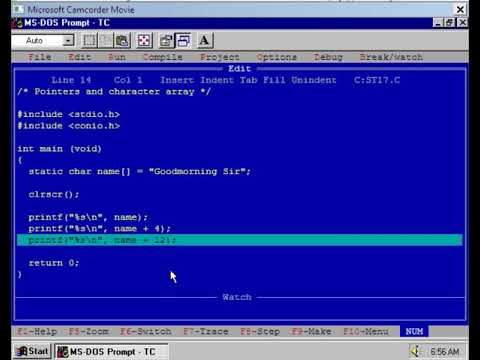
Task: Click the Font 'A' toolbar icon
Action: pos(205,41)
